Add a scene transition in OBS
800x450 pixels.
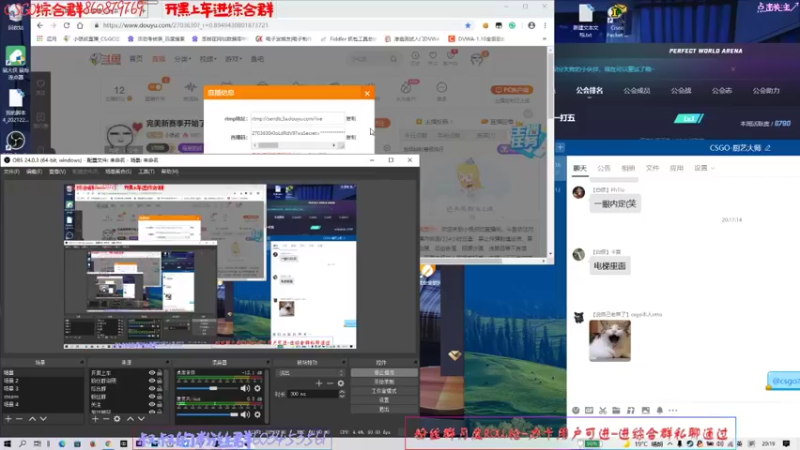point(319,383)
